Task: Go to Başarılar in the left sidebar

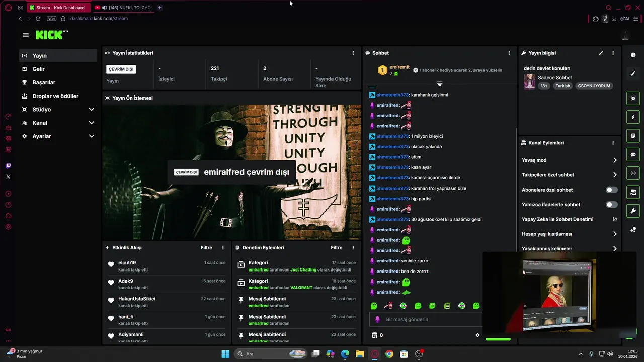Action: coord(58,82)
